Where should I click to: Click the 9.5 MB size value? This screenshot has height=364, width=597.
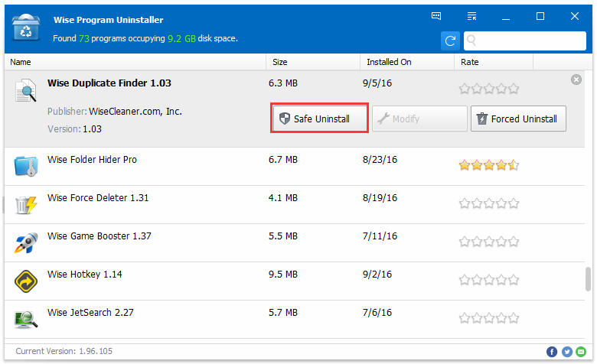(283, 275)
